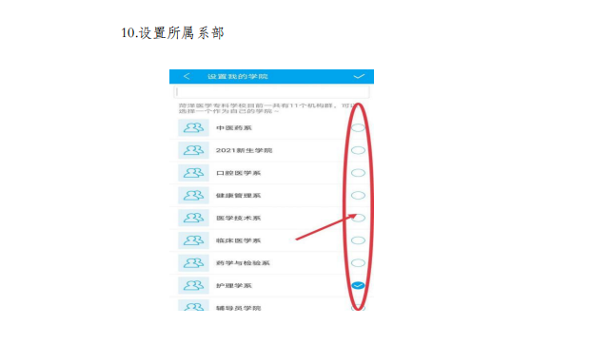Click the 健康管理系 group icon

193,196
